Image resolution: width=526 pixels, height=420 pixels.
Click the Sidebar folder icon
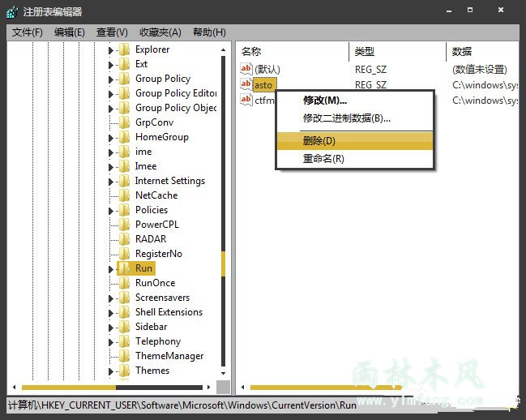(x=125, y=327)
